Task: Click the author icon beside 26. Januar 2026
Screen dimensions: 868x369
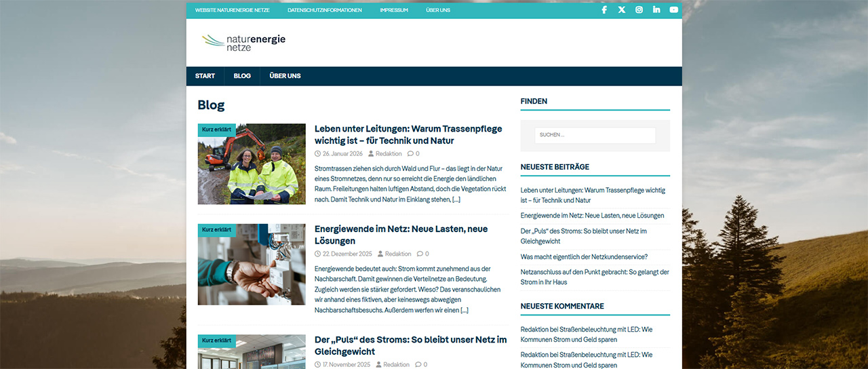Action: point(371,154)
